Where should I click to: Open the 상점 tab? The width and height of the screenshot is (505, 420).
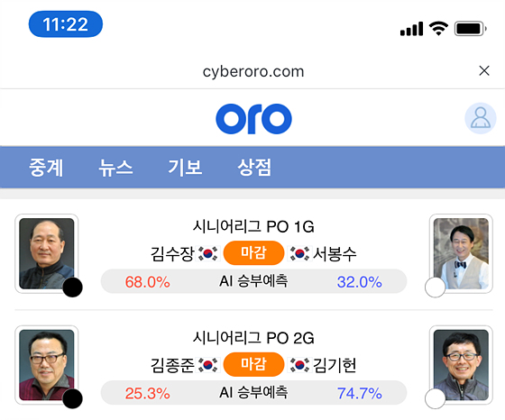pyautogui.click(x=254, y=168)
